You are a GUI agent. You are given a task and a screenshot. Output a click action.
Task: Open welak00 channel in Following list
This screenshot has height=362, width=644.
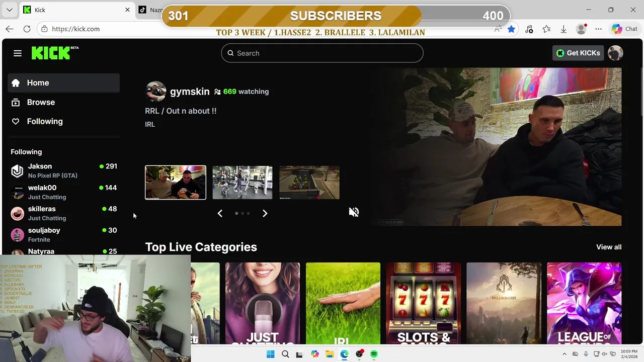[63, 192]
